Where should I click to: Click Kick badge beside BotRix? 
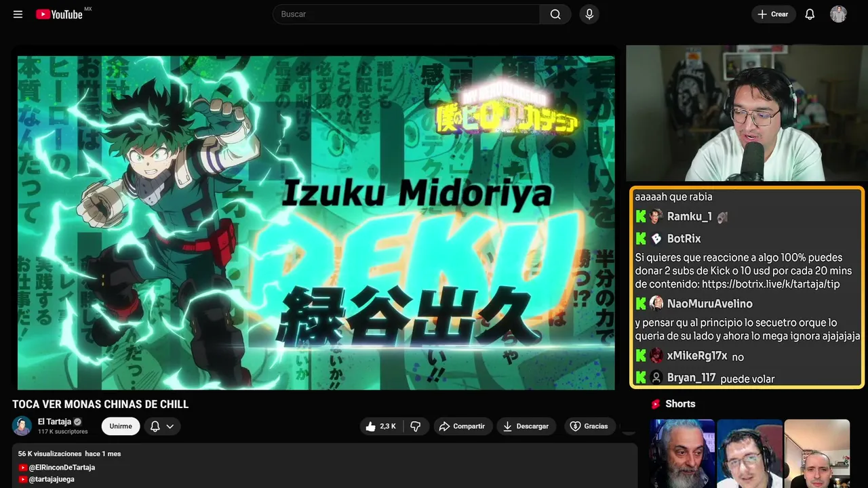pos(641,239)
